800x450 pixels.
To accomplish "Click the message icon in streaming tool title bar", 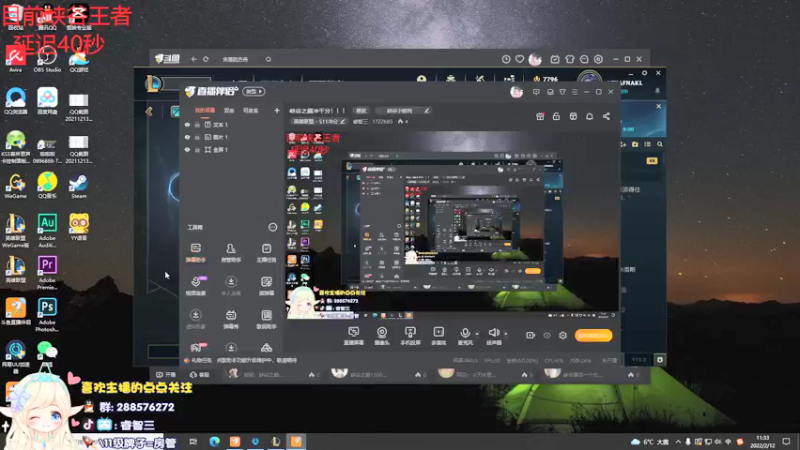I will tap(536, 92).
